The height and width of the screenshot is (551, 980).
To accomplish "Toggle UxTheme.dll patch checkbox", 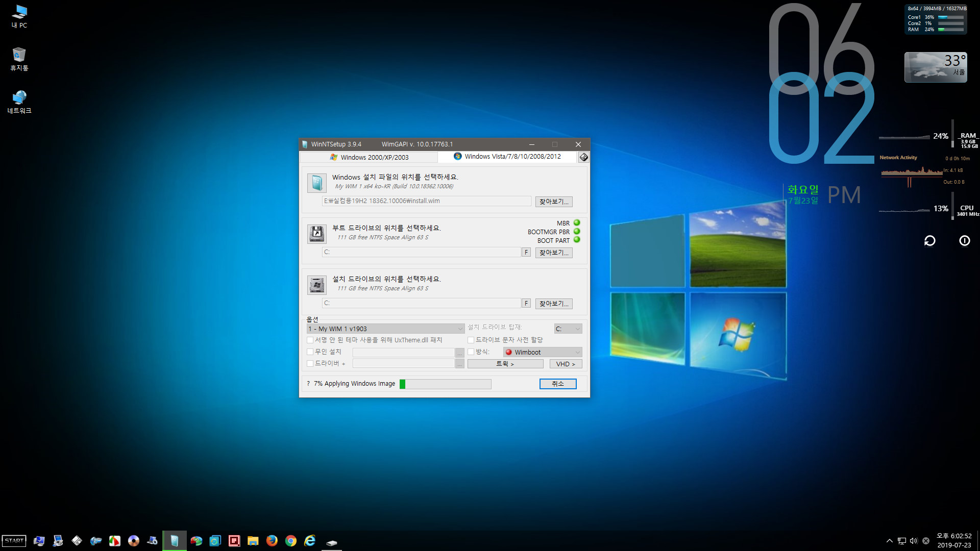I will point(310,340).
